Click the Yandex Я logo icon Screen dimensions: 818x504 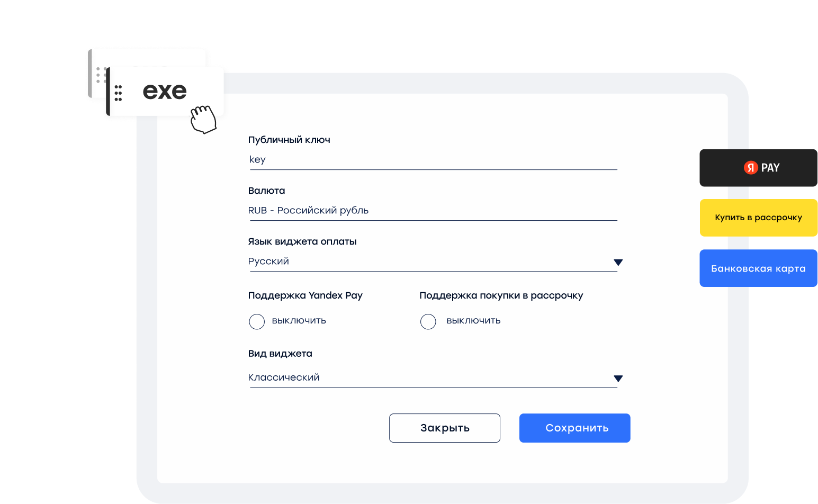click(x=750, y=168)
